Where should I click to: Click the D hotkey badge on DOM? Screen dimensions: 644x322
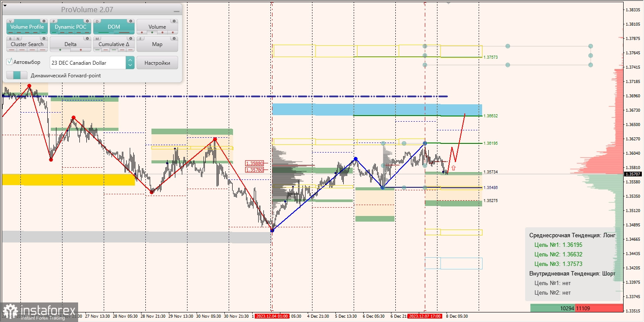(x=97, y=21)
